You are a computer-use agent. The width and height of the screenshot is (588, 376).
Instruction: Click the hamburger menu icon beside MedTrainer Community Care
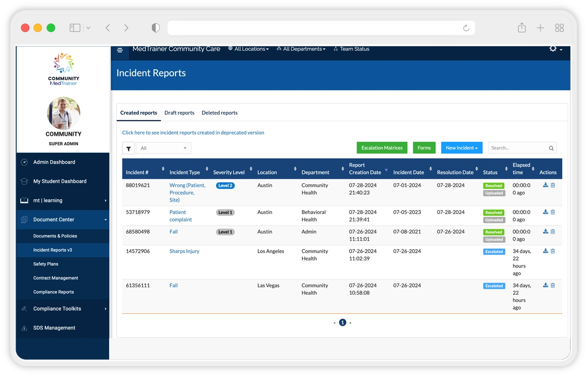(x=120, y=50)
